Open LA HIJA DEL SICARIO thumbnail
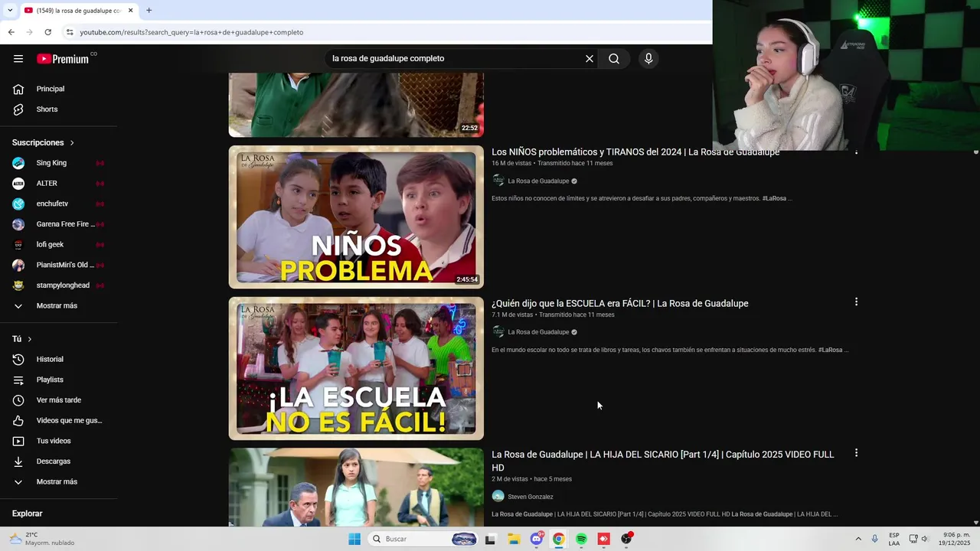Image resolution: width=980 pixels, height=551 pixels. [x=356, y=487]
